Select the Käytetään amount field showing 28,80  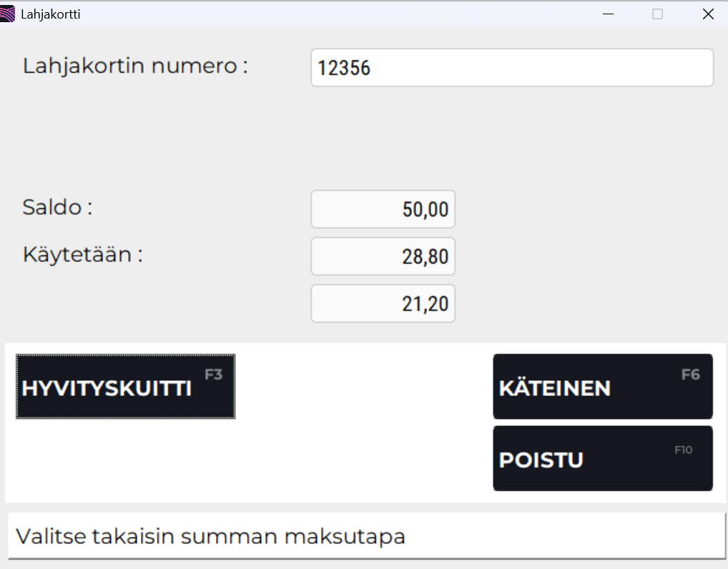[x=383, y=257]
